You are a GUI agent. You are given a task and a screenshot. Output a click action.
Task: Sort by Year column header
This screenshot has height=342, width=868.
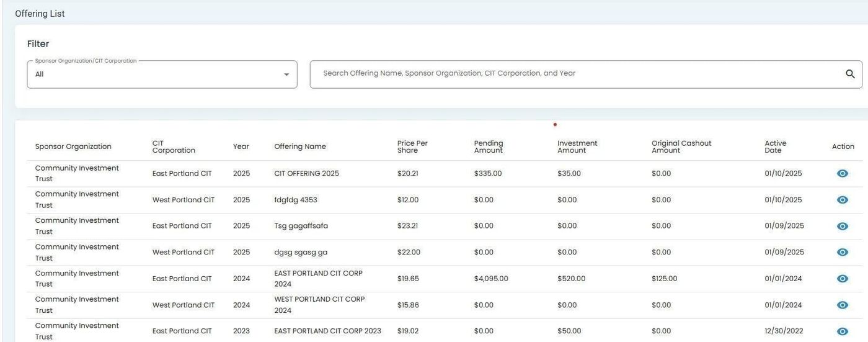pos(241,146)
